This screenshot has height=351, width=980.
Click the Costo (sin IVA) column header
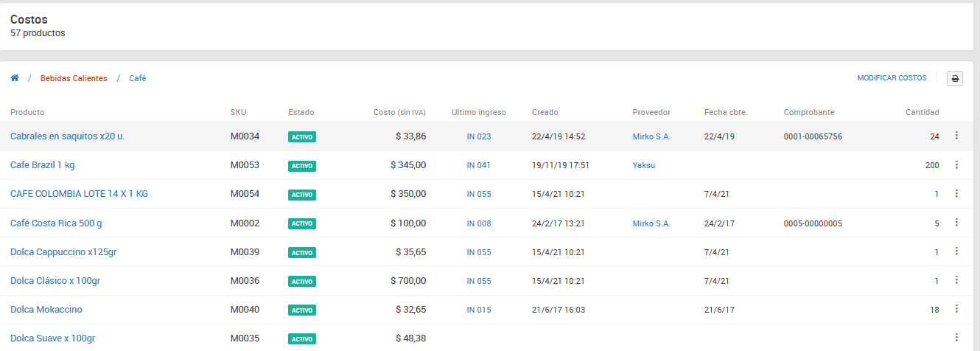click(399, 112)
